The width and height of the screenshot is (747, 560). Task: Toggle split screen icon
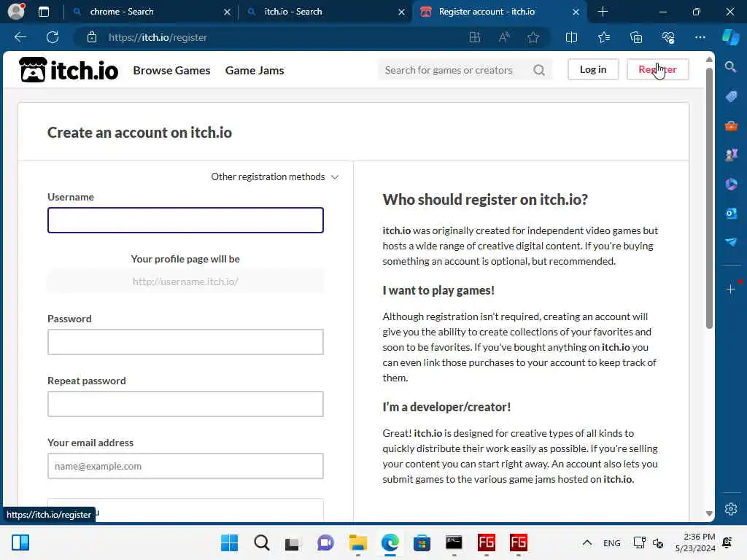[571, 37]
